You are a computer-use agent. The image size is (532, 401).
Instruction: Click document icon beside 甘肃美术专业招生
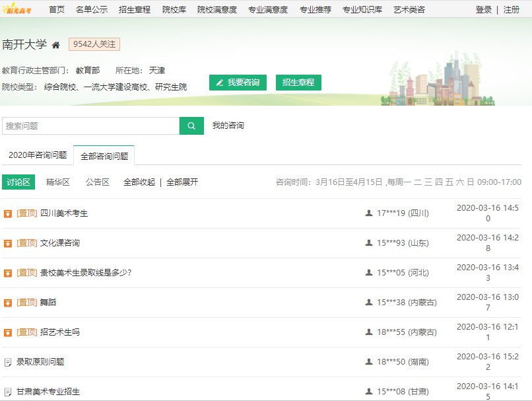8,392
